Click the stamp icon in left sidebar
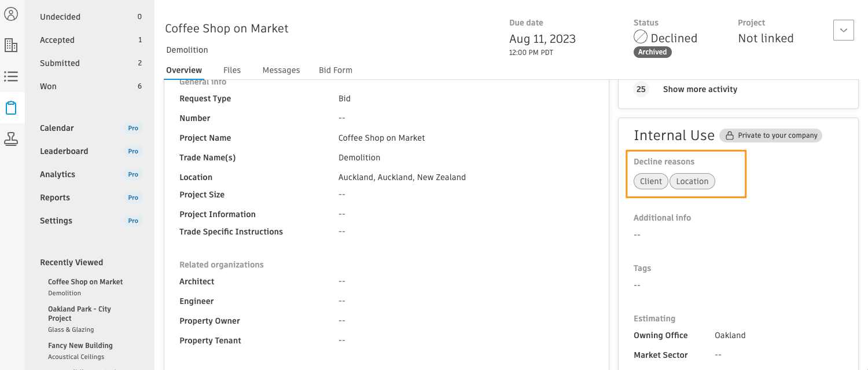This screenshot has width=868, height=370. tap(11, 139)
